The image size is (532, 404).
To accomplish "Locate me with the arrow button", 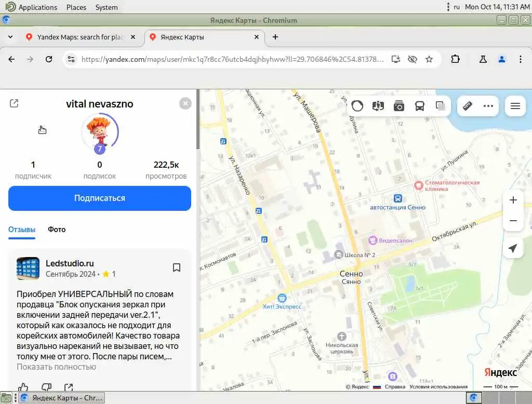I will [513, 248].
